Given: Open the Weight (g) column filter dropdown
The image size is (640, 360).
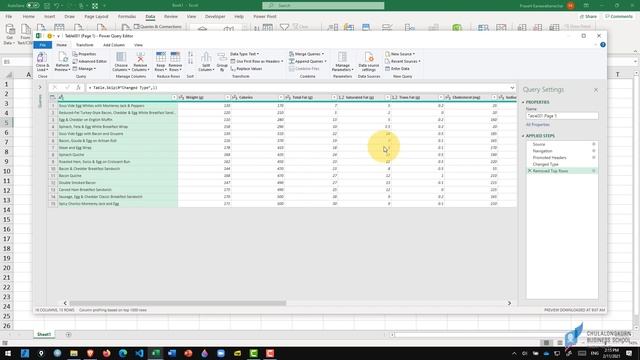Looking at the screenshot, I should (x=227, y=97).
